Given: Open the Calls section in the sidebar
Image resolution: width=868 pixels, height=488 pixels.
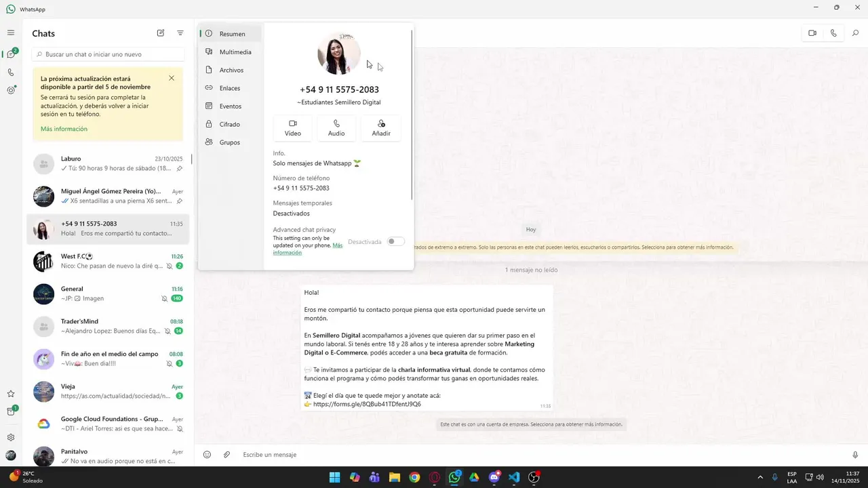Looking at the screenshot, I should click(x=11, y=72).
